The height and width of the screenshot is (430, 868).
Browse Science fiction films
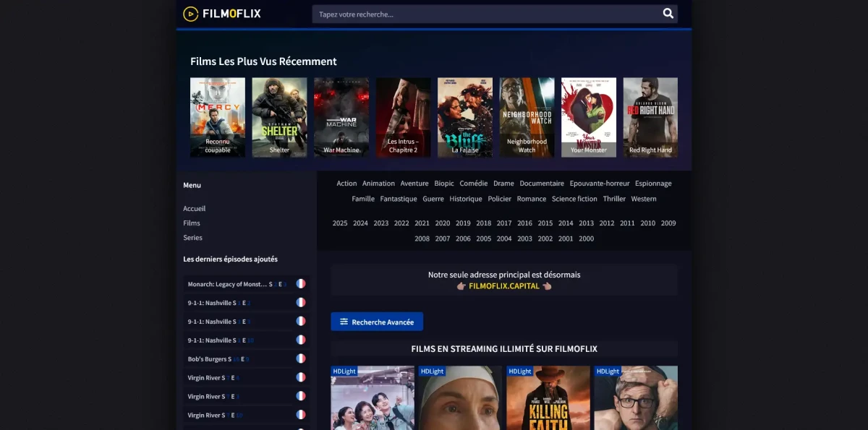click(574, 199)
